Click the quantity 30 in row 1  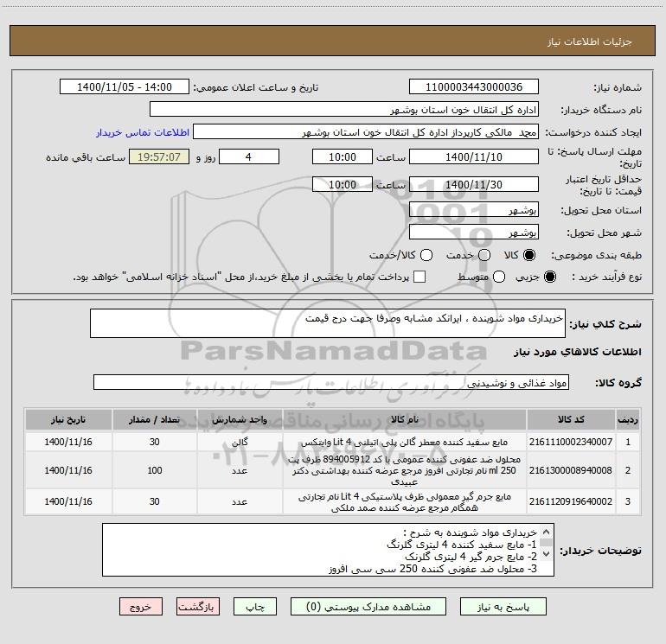155,442
